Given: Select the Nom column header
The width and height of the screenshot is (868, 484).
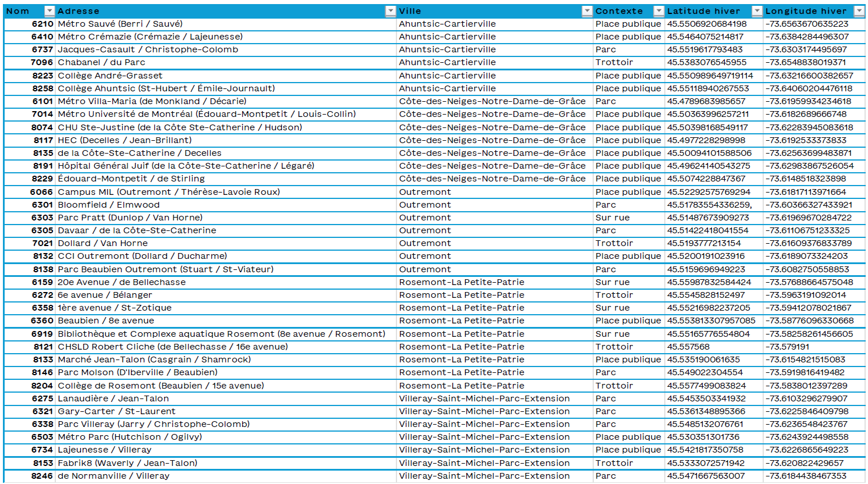Looking at the screenshot, I should 30,11.
